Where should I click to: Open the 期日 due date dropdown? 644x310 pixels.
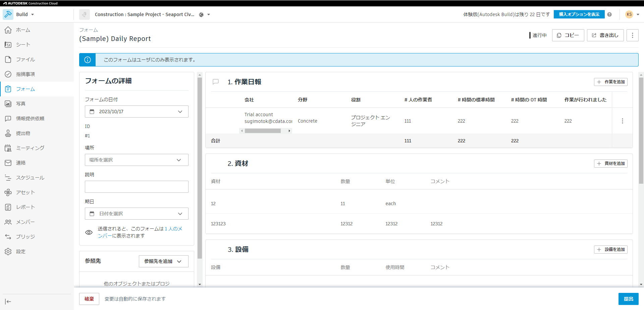click(137, 214)
